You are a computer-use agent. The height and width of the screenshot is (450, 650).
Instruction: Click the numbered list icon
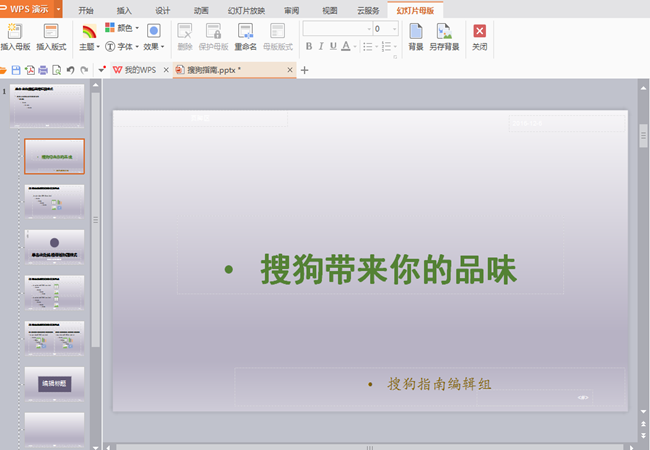pos(386,46)
